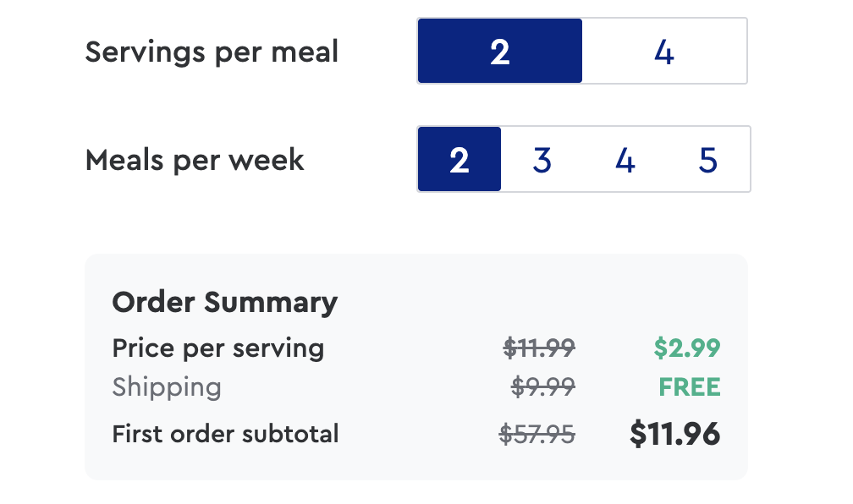Click the First order subtotal label

pos(224,434)
